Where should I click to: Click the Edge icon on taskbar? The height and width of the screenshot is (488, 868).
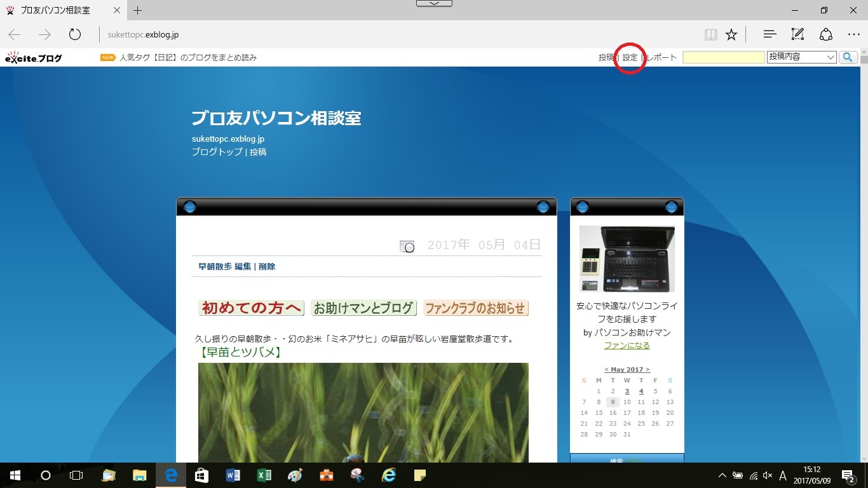pos(171,475)
